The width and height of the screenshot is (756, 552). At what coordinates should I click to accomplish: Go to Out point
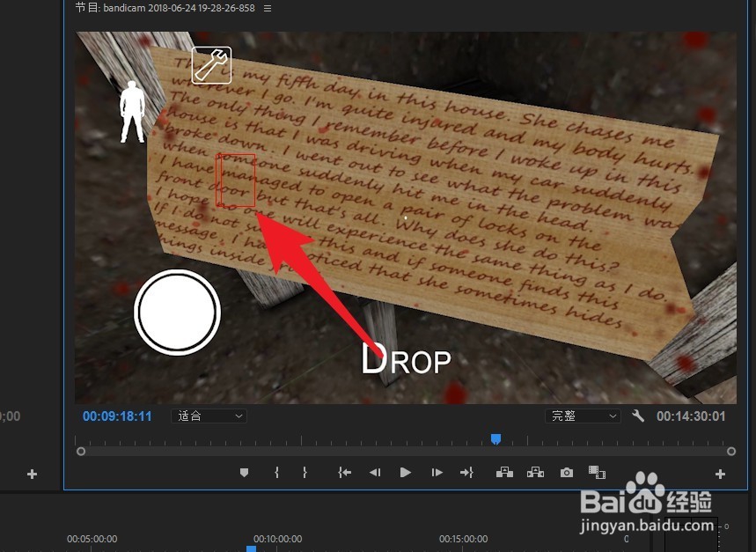point(466,473)
